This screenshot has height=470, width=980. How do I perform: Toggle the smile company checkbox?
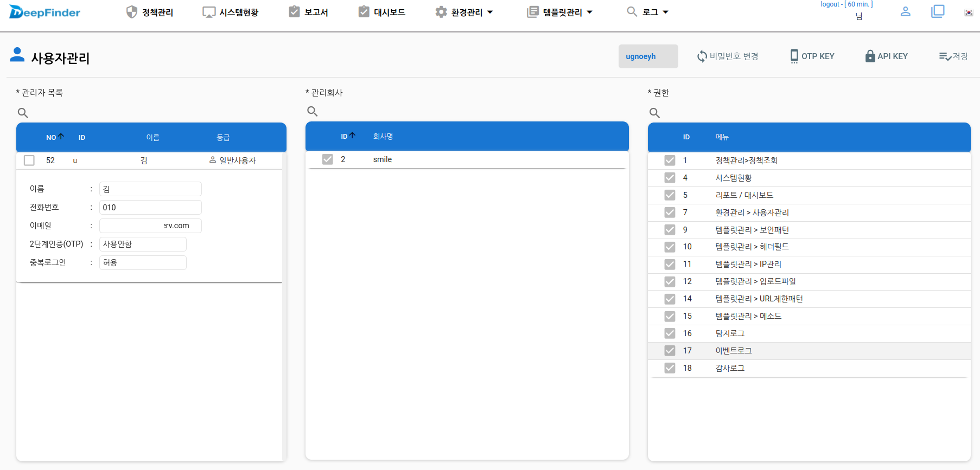click(327, 159)
